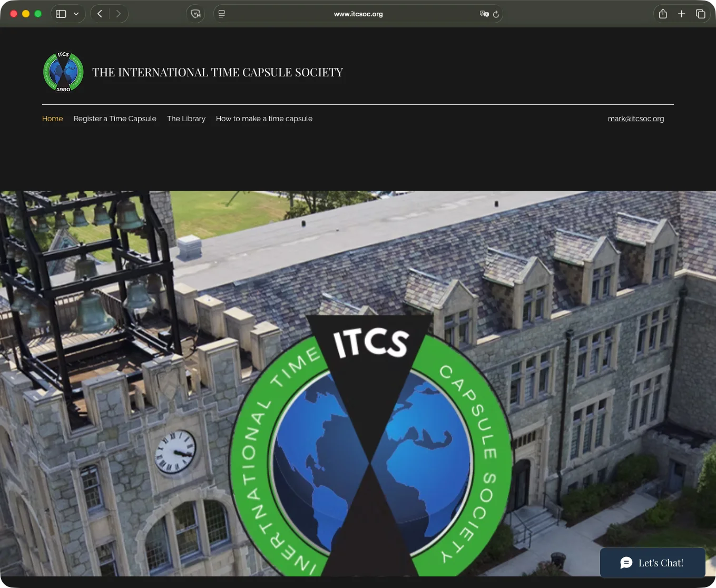Select the Home navigation item

[52, 119]
